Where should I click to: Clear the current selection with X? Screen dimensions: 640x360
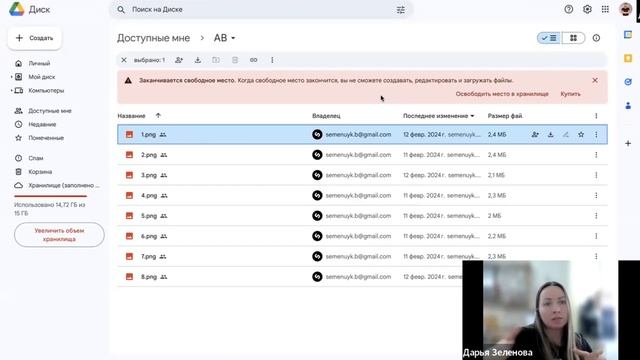click(x=124, y=60)
